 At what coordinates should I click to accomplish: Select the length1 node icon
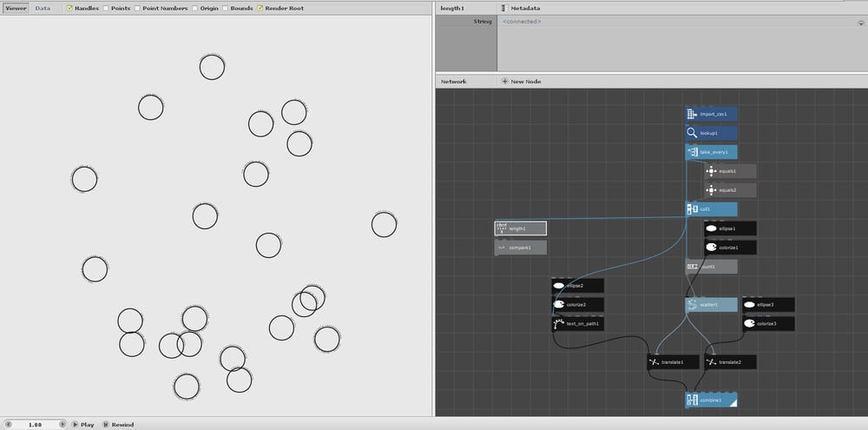coord(502,228)
